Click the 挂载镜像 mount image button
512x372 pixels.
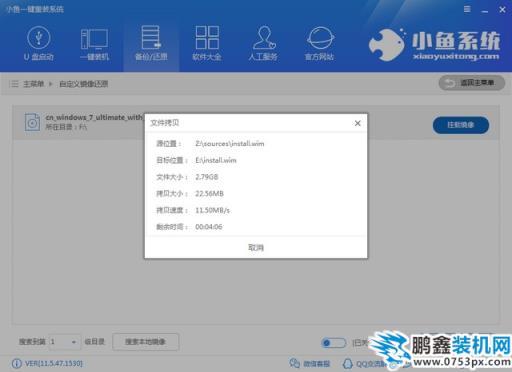(461, 125)
